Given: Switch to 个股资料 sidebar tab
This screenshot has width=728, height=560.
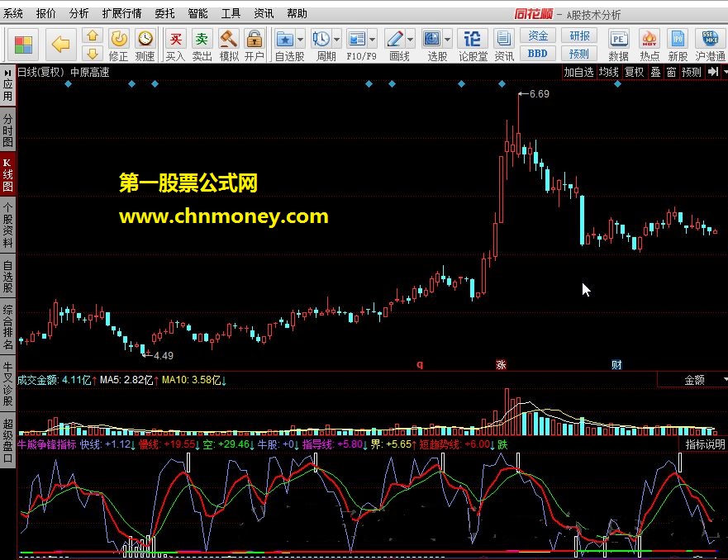Looking at the screenshot, I should (x=8, y=225).
